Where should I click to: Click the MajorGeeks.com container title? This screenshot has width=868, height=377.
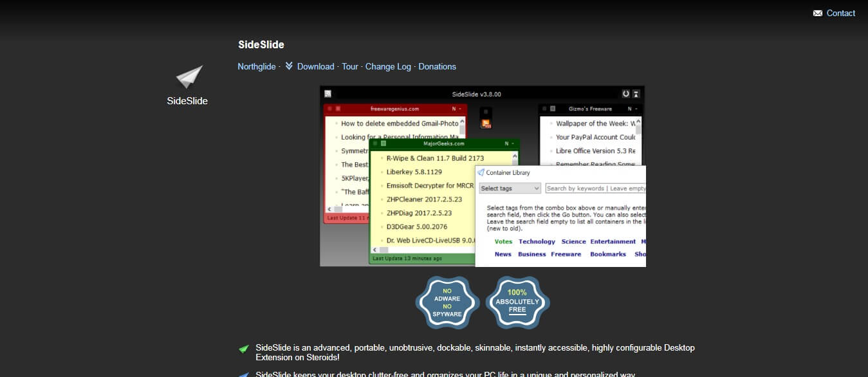pyautogui.click(x=443, y=143)
